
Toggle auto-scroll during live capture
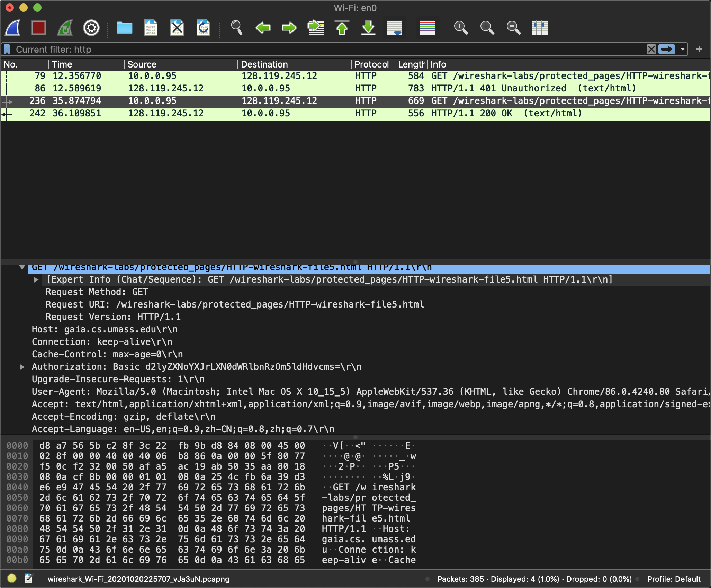point(395,28)
